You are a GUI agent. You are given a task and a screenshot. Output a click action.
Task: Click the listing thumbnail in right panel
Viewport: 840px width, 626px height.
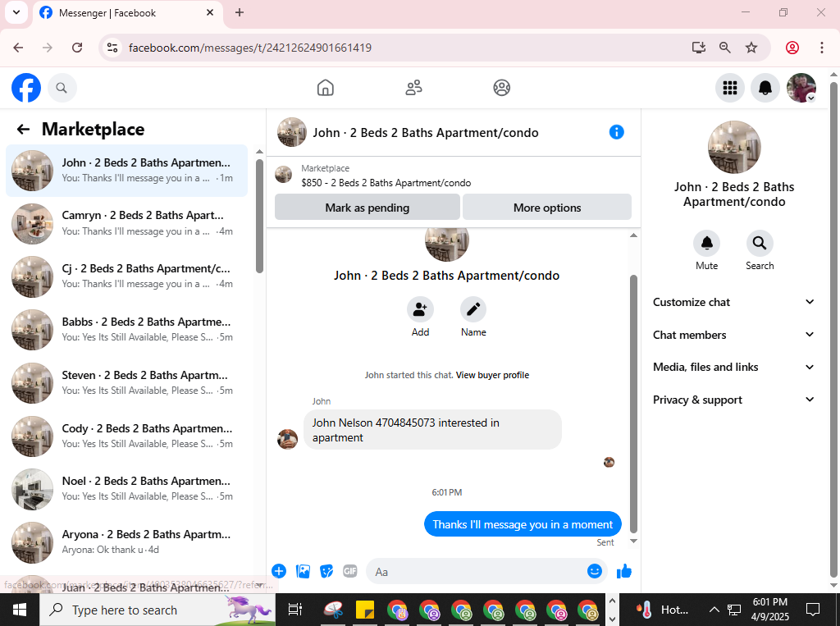point(734,147)
